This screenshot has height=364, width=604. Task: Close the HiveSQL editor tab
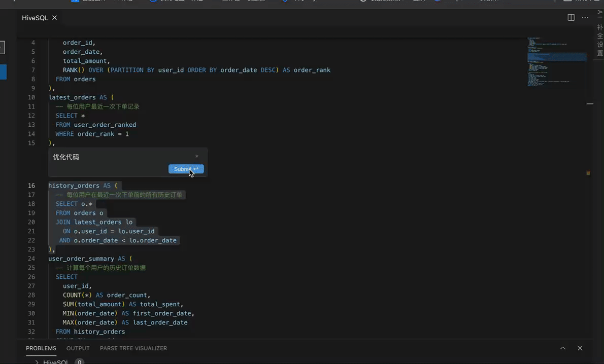pyautogui.click(x=54, y=18)
